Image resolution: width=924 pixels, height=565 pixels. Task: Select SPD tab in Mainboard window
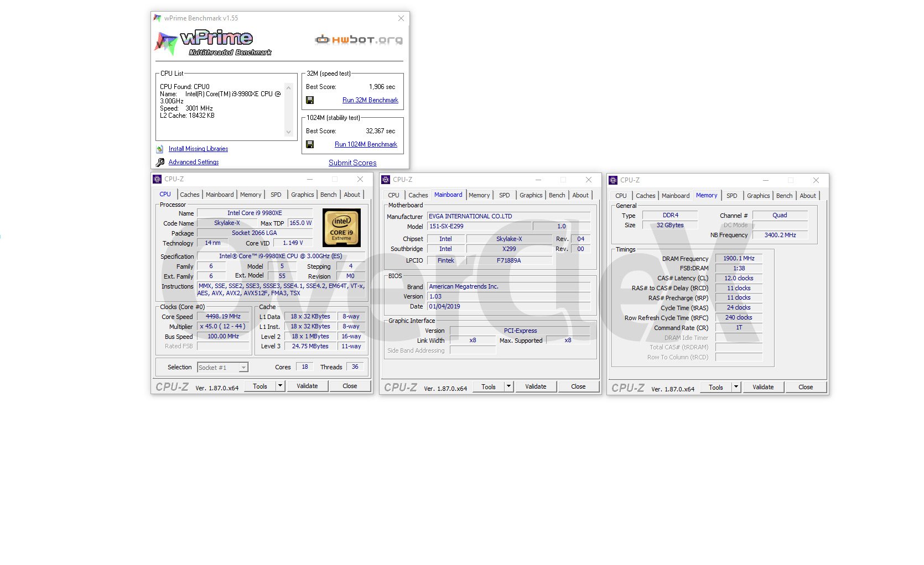click(505, 195)
